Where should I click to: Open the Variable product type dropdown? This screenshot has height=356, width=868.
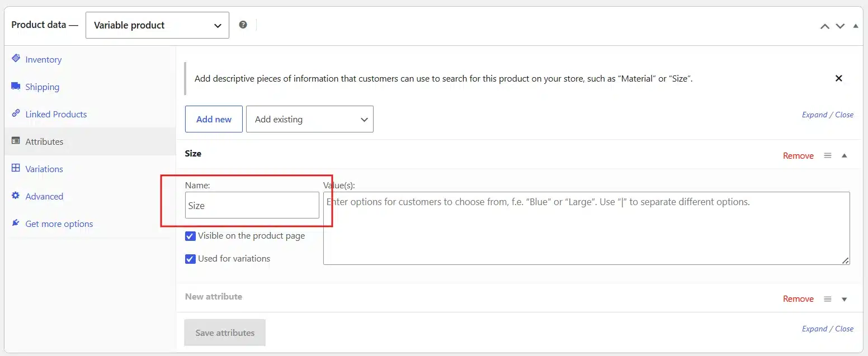point(157,25)
